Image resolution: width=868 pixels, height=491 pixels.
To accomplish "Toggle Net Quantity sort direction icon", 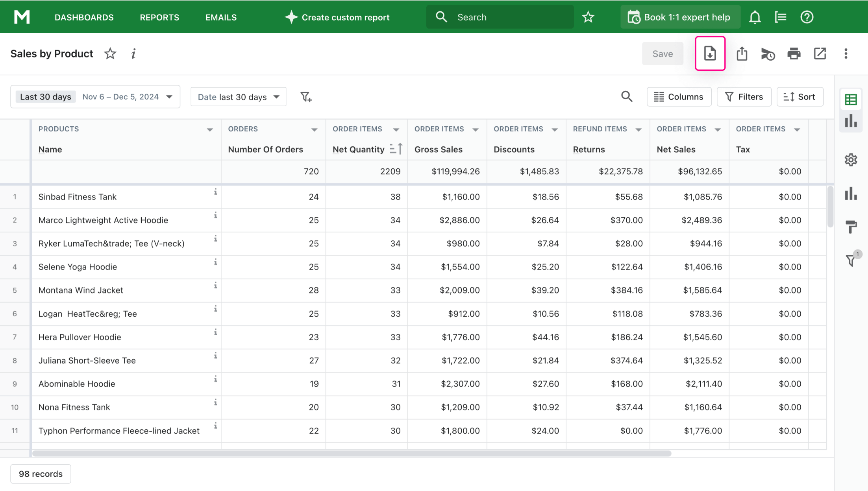I will coord(396,149).
